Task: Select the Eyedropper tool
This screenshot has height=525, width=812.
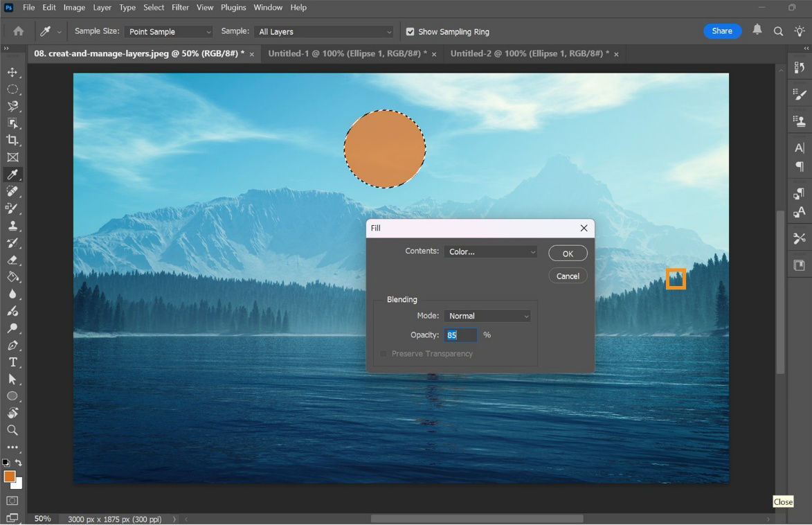Action: pyautogui.click(x=12, y=175)
